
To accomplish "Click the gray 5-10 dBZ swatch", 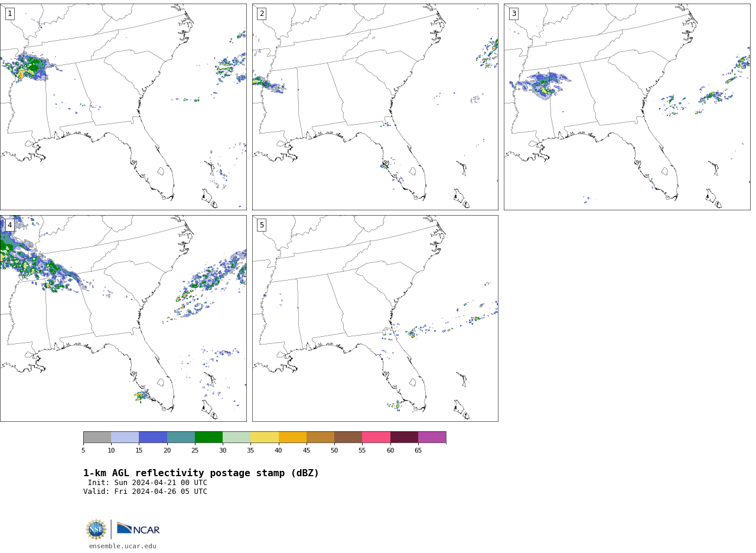I will [x=97, y=437].
